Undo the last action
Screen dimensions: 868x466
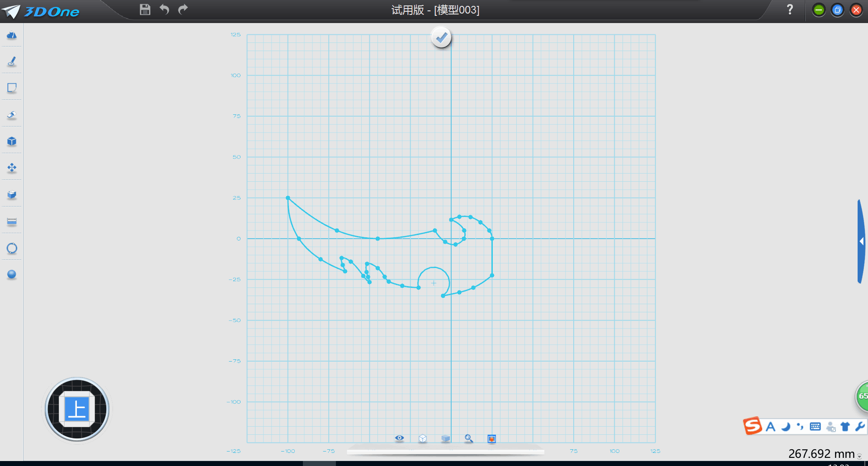click(164, 9)
